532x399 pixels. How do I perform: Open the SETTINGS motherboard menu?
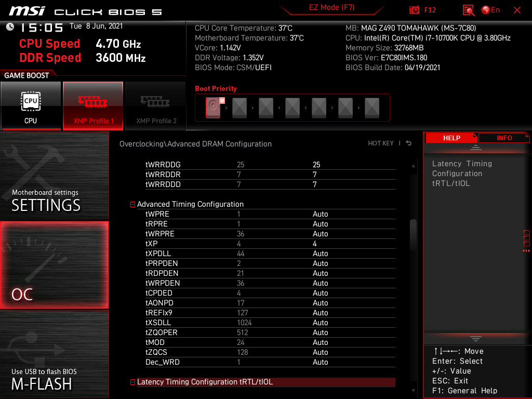pyautogui.click(x=54, y=176)
